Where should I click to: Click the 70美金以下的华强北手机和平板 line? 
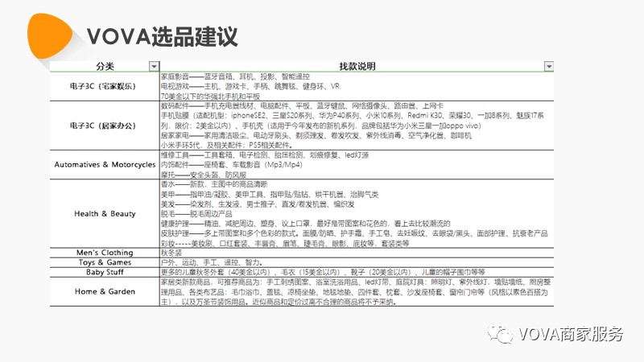(x=210, y=97)
